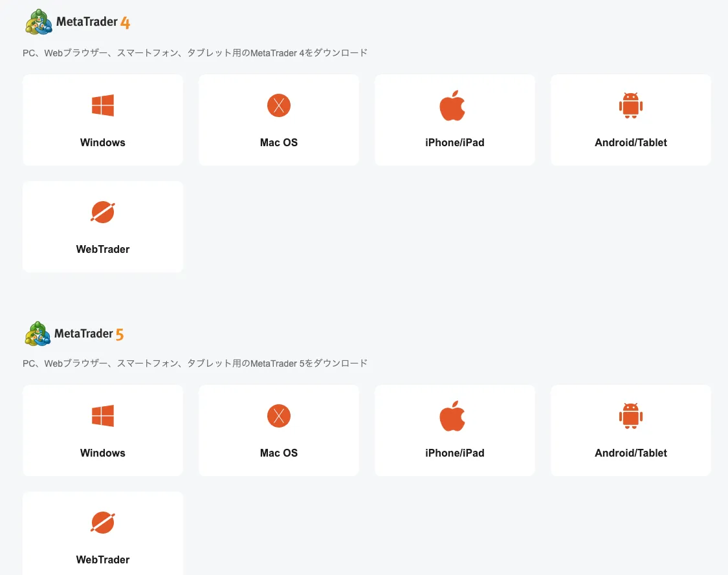
Task: Click the MetaTrader 5 Mac OS X icon
Action: 278,416
